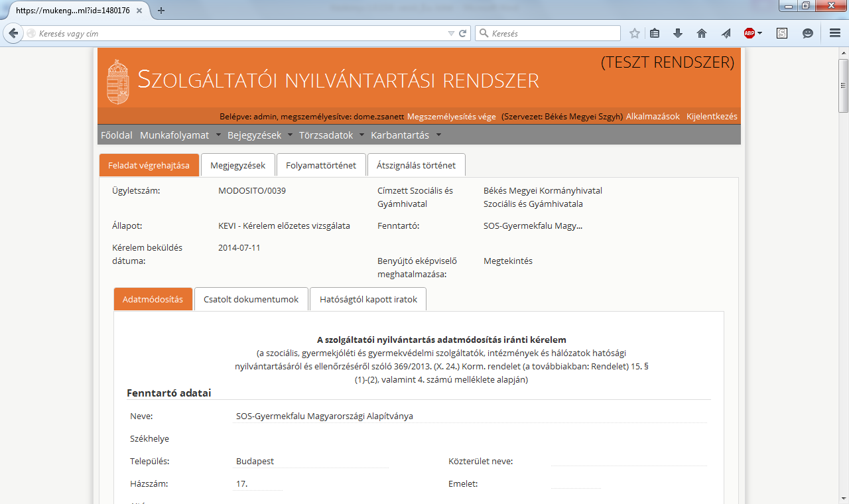Click the site identity globe icon

pos(31,33)
